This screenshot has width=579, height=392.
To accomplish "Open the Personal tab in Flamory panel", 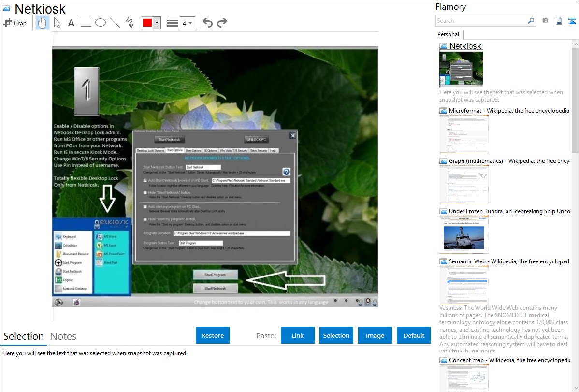I will (449, 34).
